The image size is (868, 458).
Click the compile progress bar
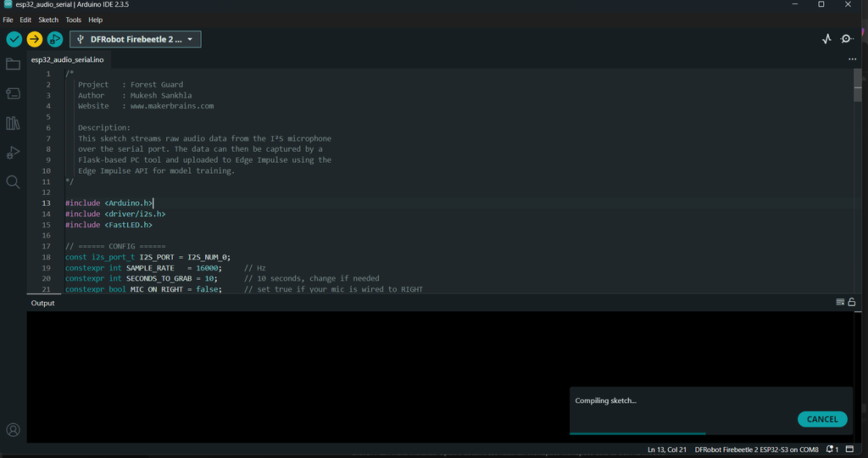[711, 433]
